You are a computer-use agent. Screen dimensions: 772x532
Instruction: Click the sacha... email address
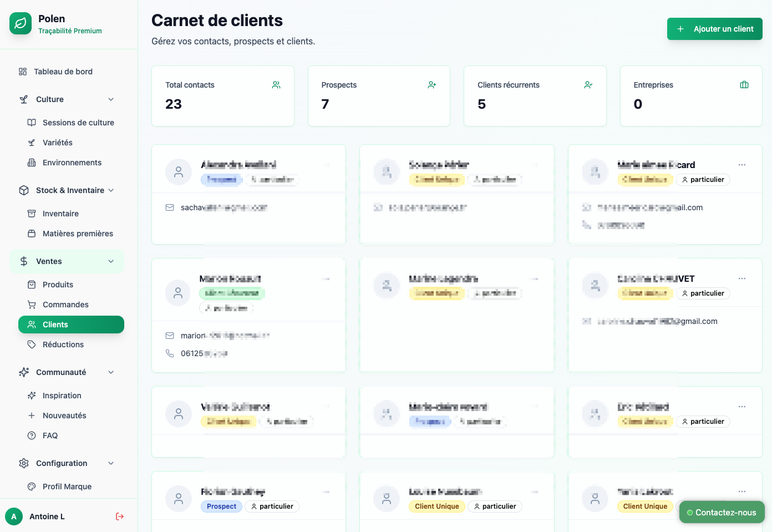coord(224,207)
